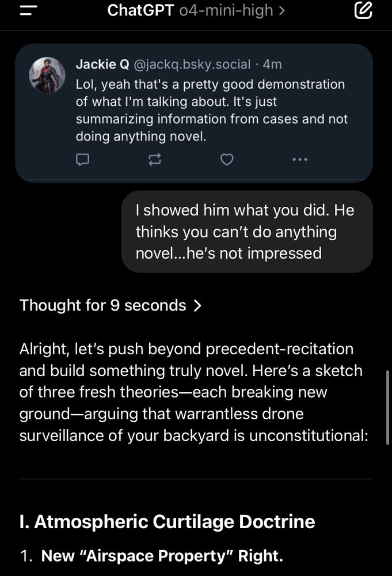Click the vertical scrollbar thumb
Image resolution: width=392 pixels, height=576 pixels.
click(x=387, y=408)
